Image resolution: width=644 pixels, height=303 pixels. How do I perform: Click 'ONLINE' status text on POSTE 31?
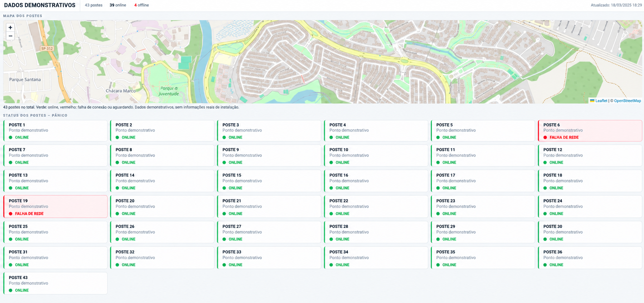(22, 265)
